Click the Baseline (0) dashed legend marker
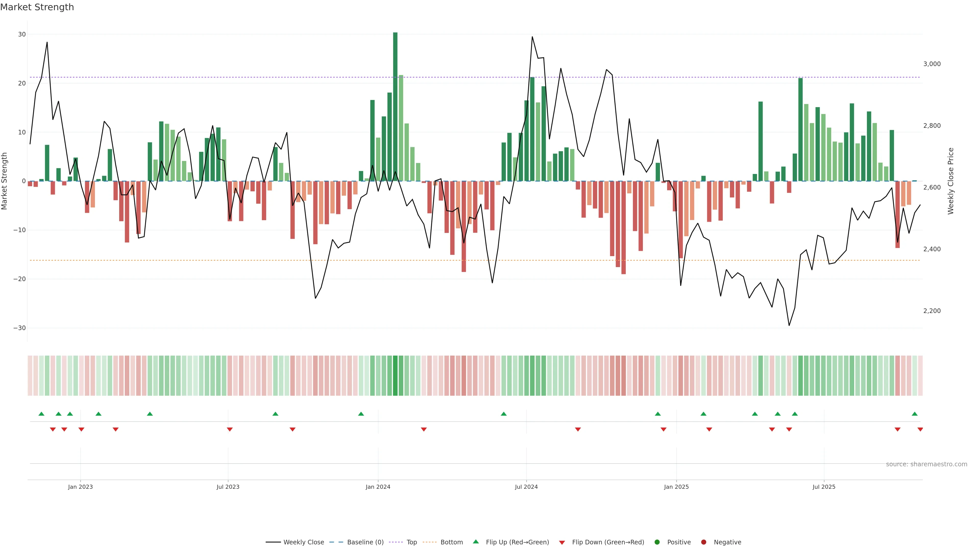 click(336, 542)
